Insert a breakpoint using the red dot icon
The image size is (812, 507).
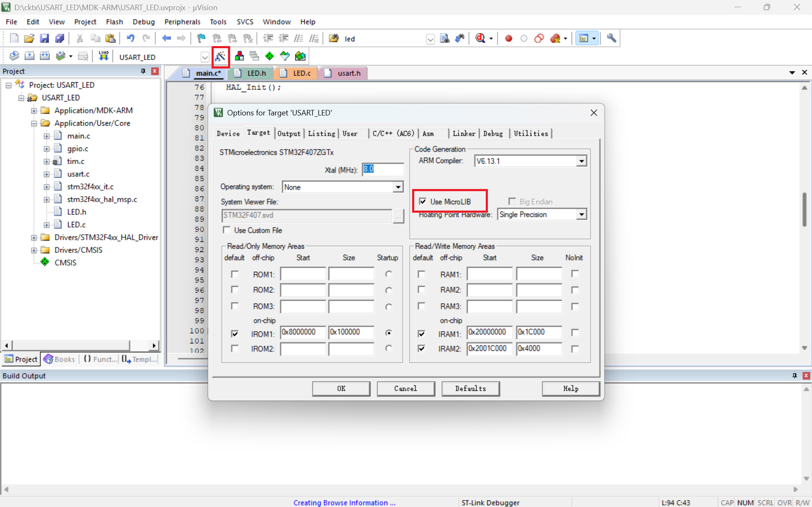click(x=509, y=38)
